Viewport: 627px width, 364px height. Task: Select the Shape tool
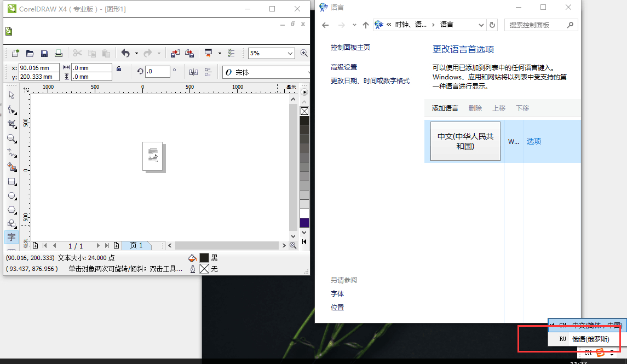point(11,109)
